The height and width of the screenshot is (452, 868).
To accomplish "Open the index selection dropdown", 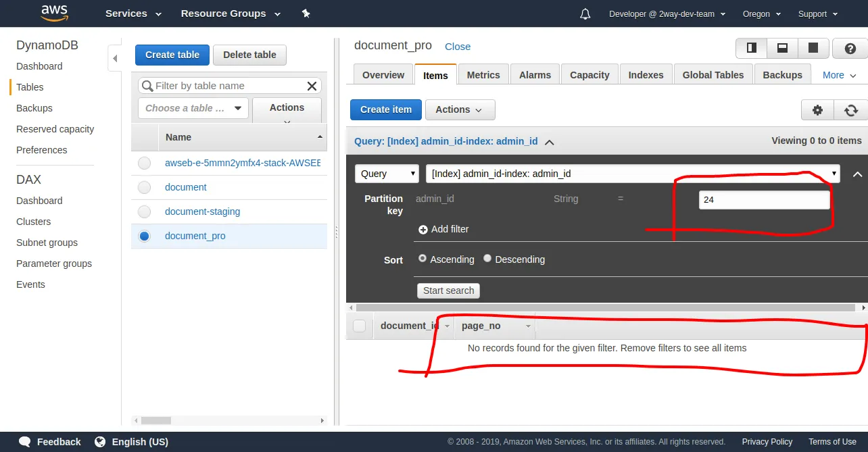I will (x=633, y=174).
